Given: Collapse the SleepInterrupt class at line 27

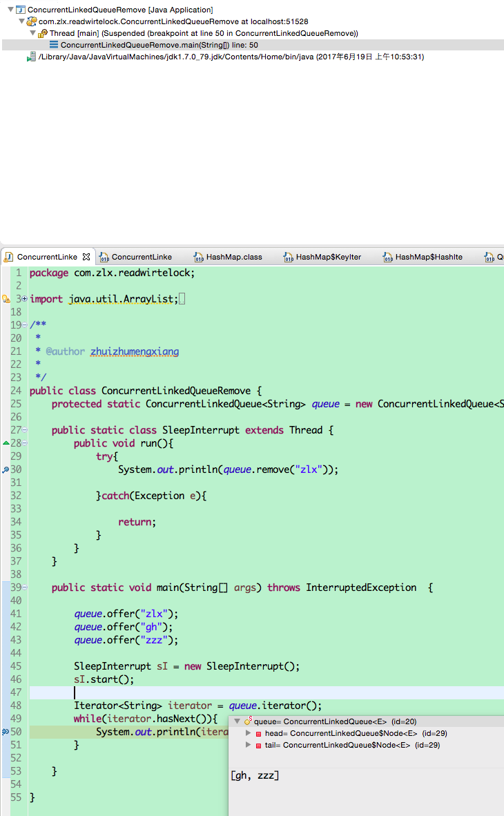Looking at the screenshot, I should click(x=24, y=430).
